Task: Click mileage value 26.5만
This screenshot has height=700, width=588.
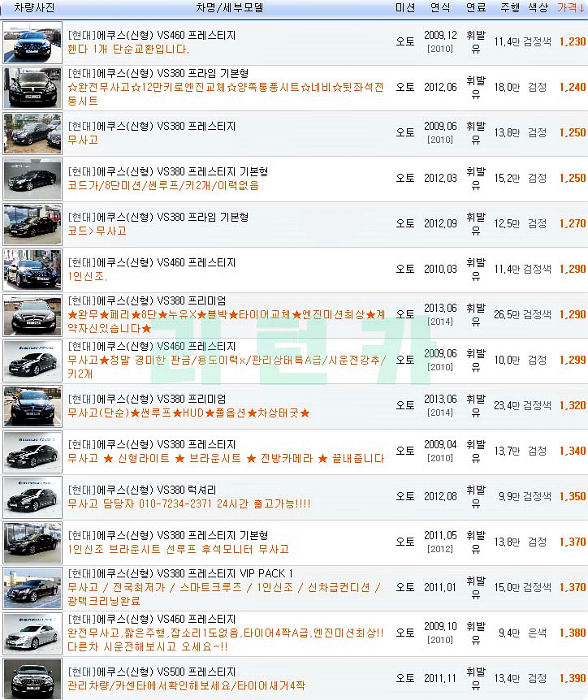Action: [507, 315]
